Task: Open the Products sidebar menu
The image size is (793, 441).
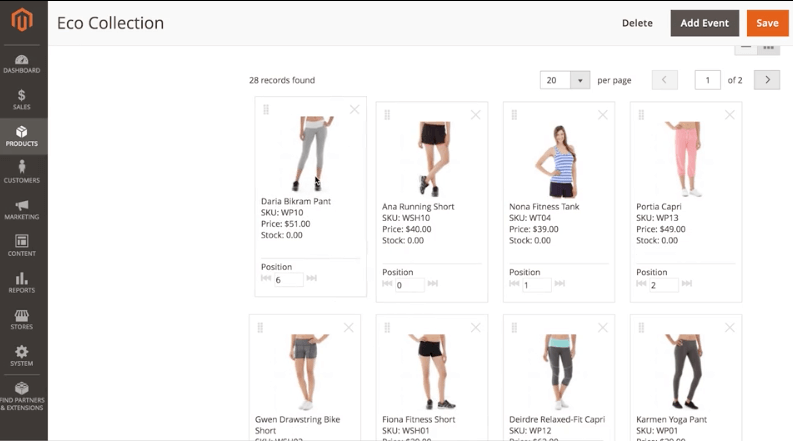Action: pos(22,137)
